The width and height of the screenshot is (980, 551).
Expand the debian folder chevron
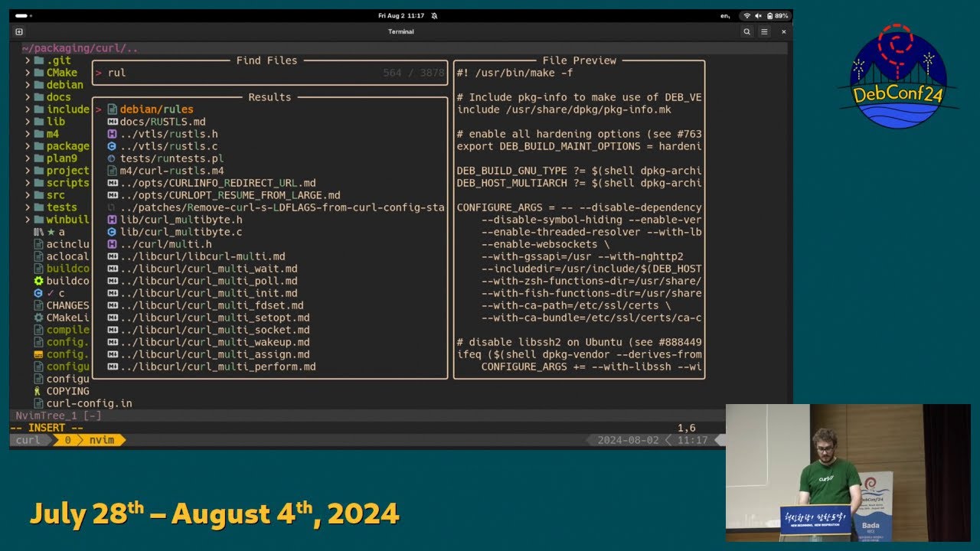pyautogui.click(x=28, y=85)
